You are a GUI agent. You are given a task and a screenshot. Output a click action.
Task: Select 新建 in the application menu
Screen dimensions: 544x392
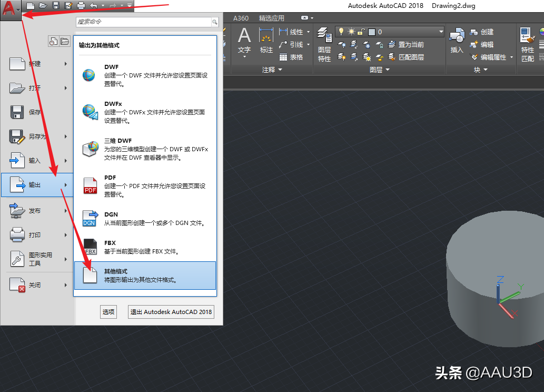click(x=37, y=64)
